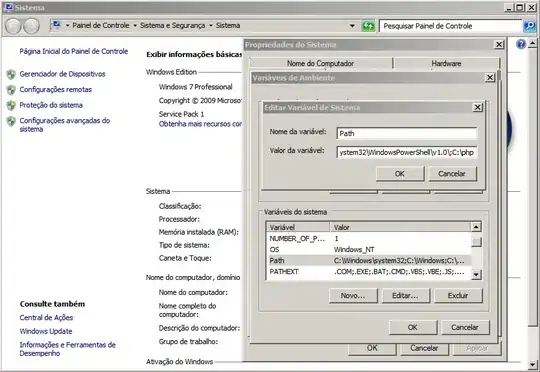Click the Painel de Controle breadcrumb
Image resolution: width=540 pixels, height=372 pixels.
101,25
